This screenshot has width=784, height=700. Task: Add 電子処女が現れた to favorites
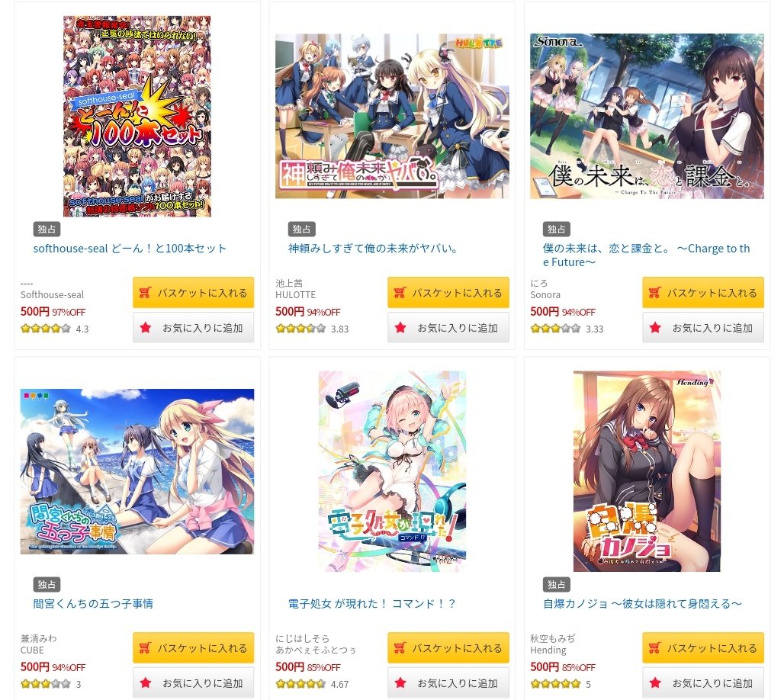point(448,683)
